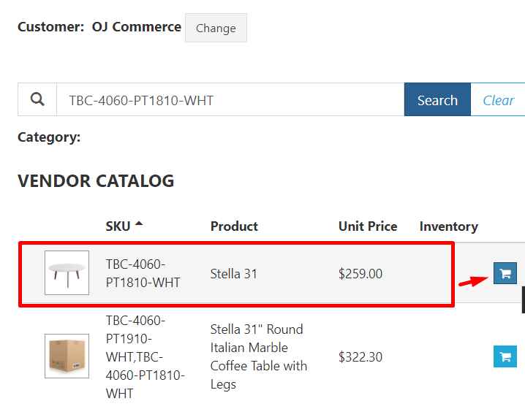This screenshot has width=525, height=420.
Task: Focus the SKU search text field
Action: (x=230, y=100)
